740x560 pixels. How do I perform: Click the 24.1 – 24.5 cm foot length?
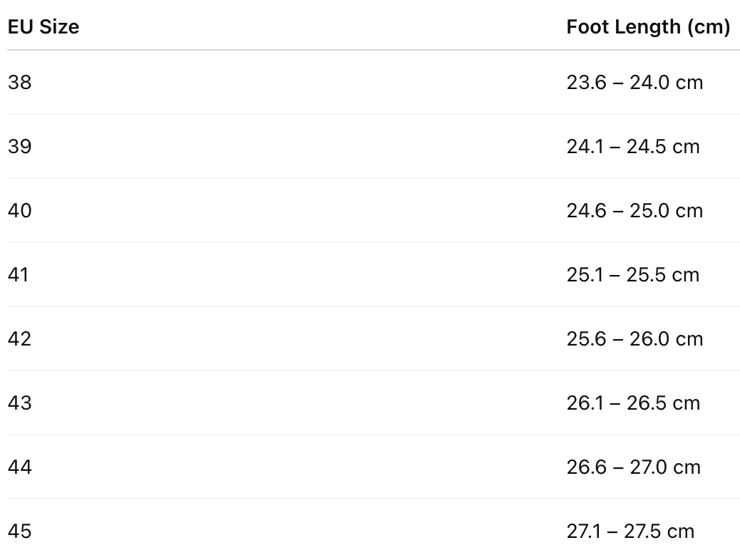point(633,147)
